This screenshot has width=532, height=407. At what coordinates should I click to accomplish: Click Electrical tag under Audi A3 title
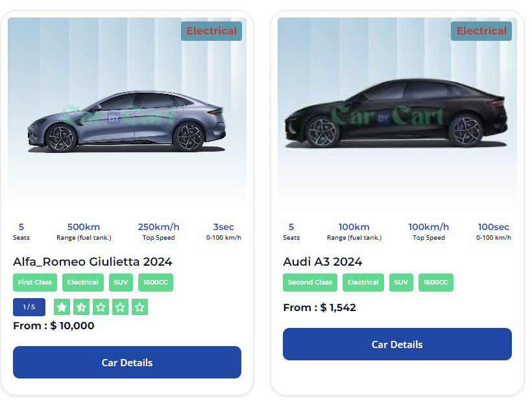click(363, 283)
